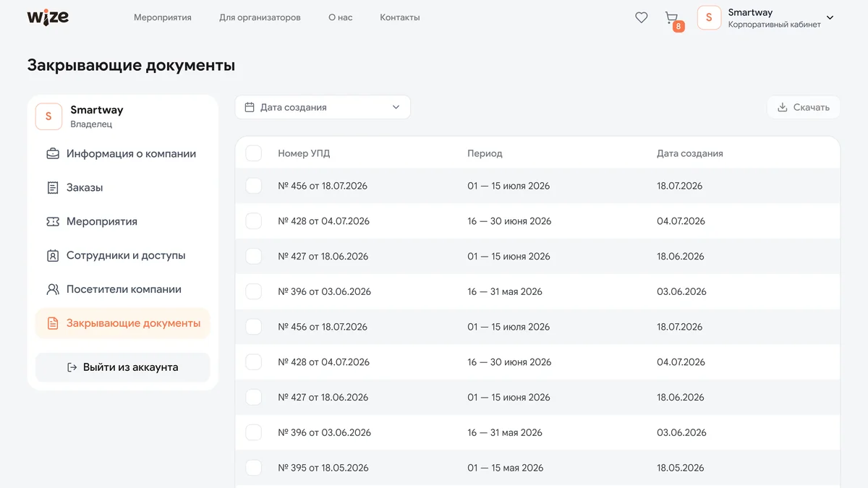This screenshot has width=868, height=488.
Task: Click Выйти из аккаунта button
Action: 123,367
